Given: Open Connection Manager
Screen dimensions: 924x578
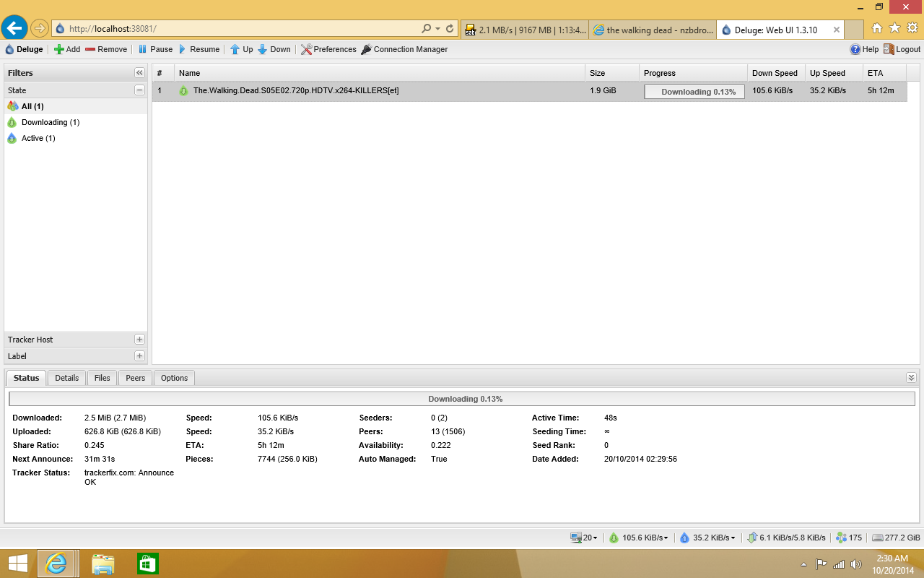Looking at the screenshot, I should pos(404,49).
